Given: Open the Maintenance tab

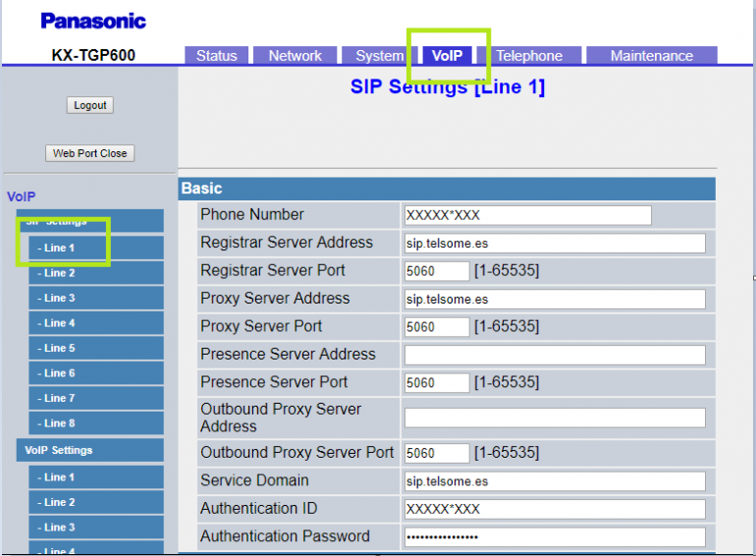Looking at the screenshot, I should tap(651, 55).
